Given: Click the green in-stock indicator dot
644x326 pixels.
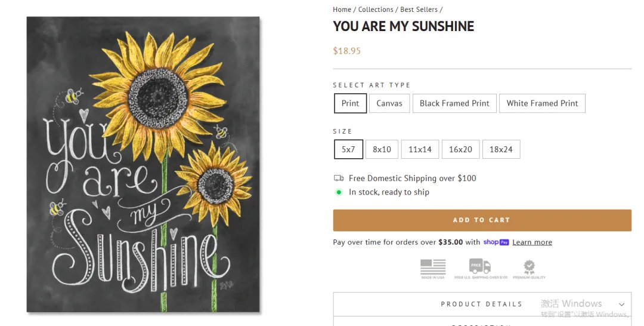Looking at the screenshot, I should 339,192.
